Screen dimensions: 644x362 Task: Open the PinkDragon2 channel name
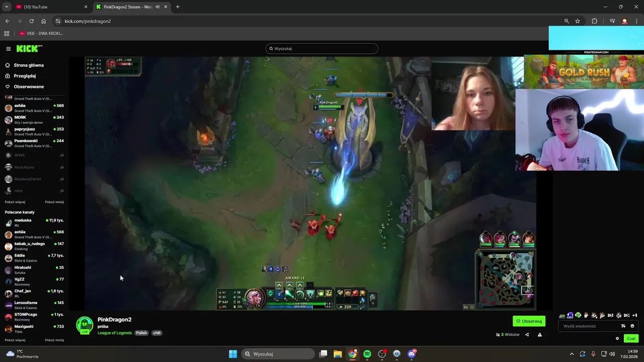115,320
